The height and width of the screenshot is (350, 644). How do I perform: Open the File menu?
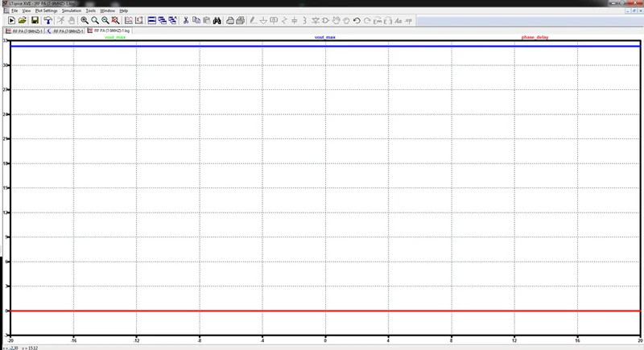[14, 10]
